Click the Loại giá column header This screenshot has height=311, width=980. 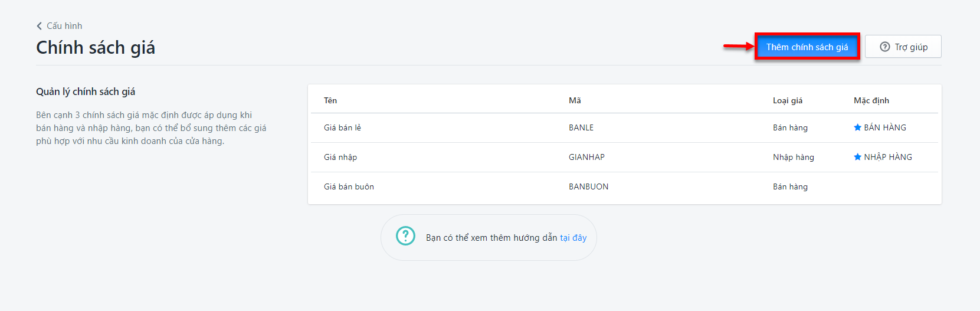point(788,100)
